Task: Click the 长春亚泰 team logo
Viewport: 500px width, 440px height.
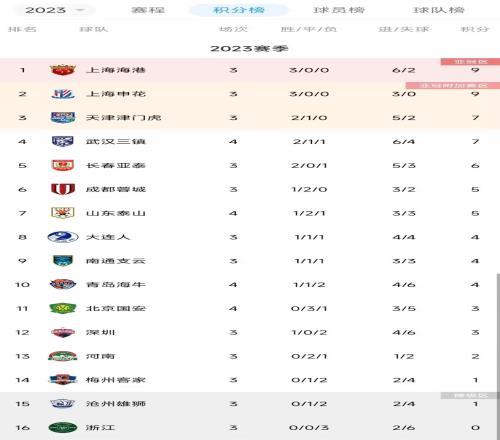Action: coord(63,165)
